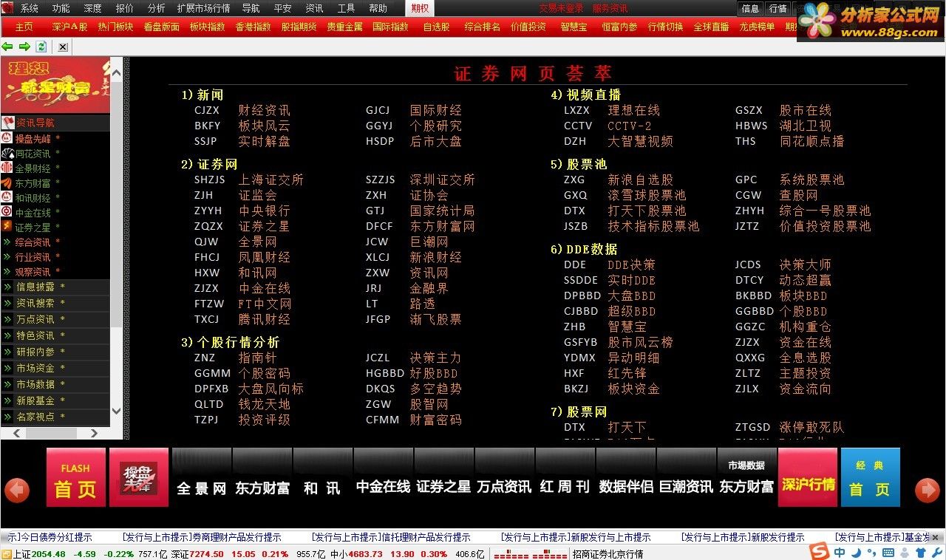Click the 和讯财经 sidebar icon
946x560 pixels.
click(7, 197)
